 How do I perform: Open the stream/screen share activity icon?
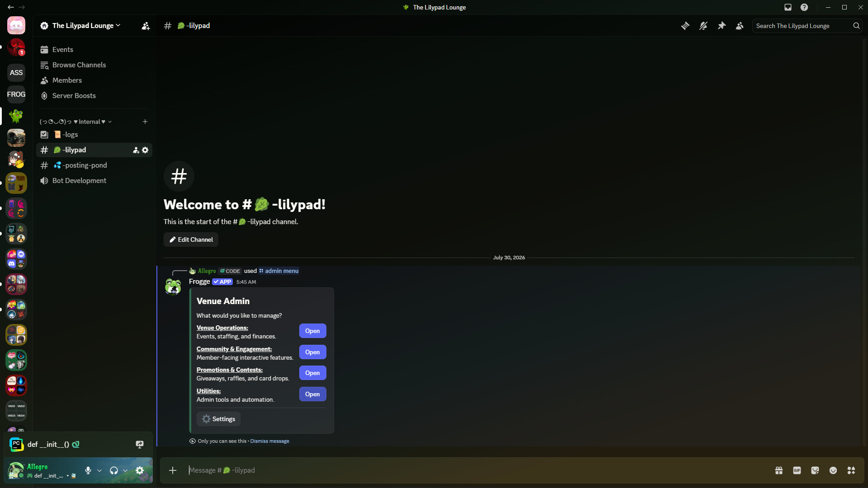(x=140, y=444)
